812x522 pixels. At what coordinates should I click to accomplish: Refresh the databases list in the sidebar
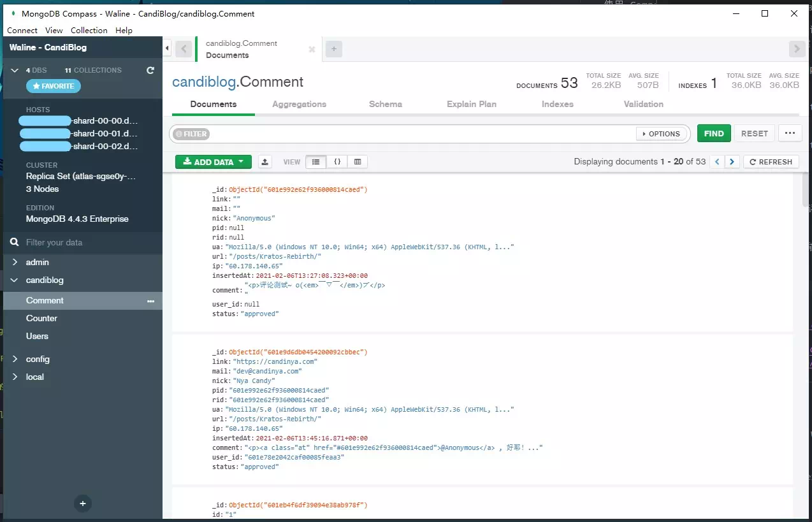[x=150, y=70]
